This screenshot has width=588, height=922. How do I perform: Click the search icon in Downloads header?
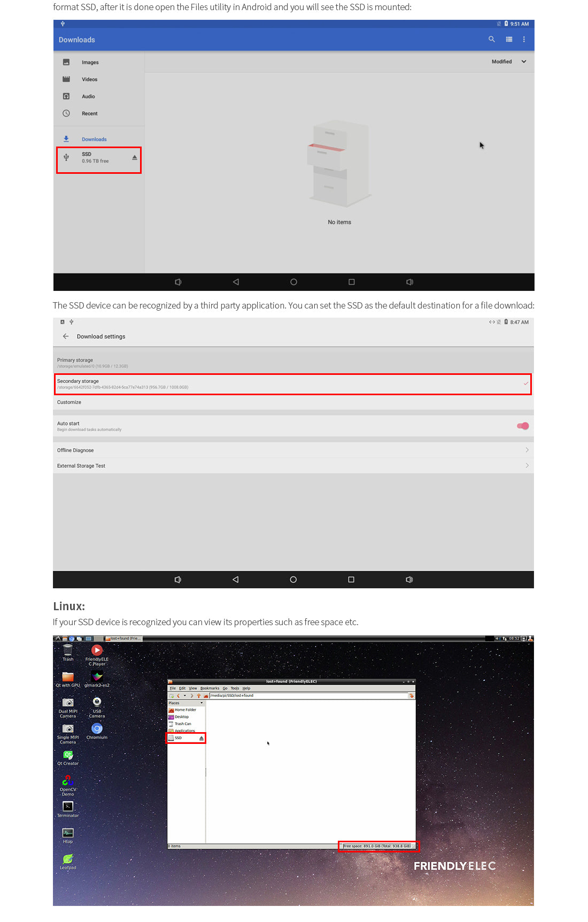pyautogui.click(x=491, y=39)
